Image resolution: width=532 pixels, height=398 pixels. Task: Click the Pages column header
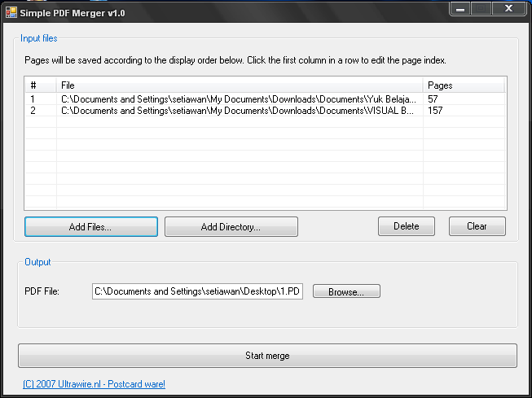(464, 85)
